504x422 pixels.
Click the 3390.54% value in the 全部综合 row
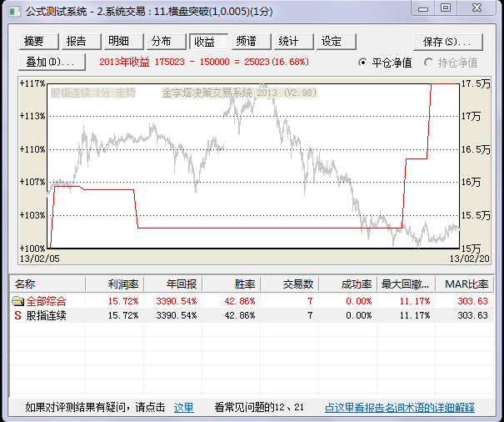pyautogui.click(x=177, y=301)
